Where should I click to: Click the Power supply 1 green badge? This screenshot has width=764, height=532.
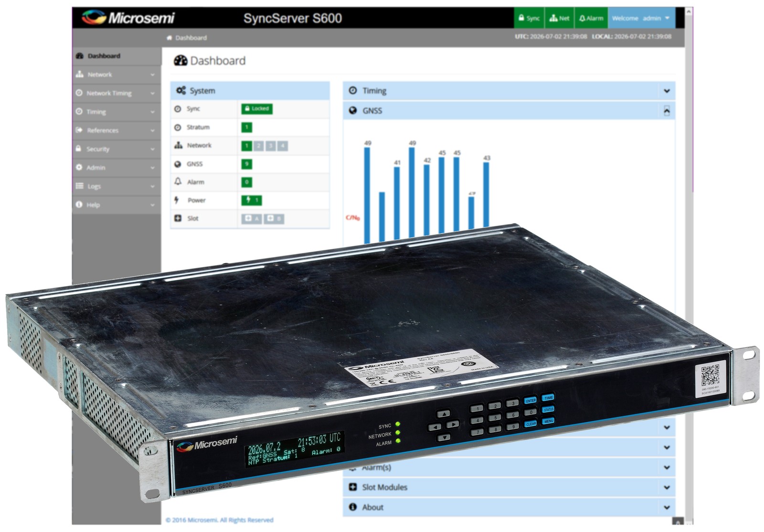pyautogui.click(x=252, y=200)
